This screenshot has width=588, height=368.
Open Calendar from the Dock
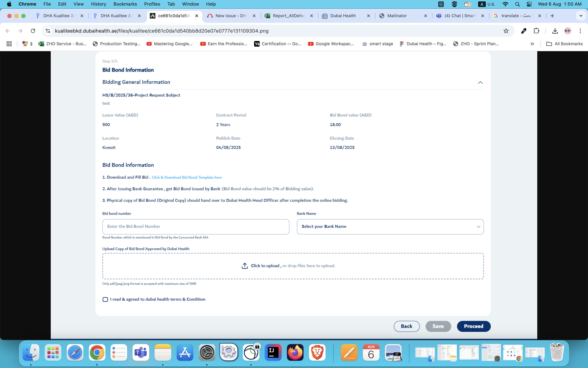tap(371, 352)
